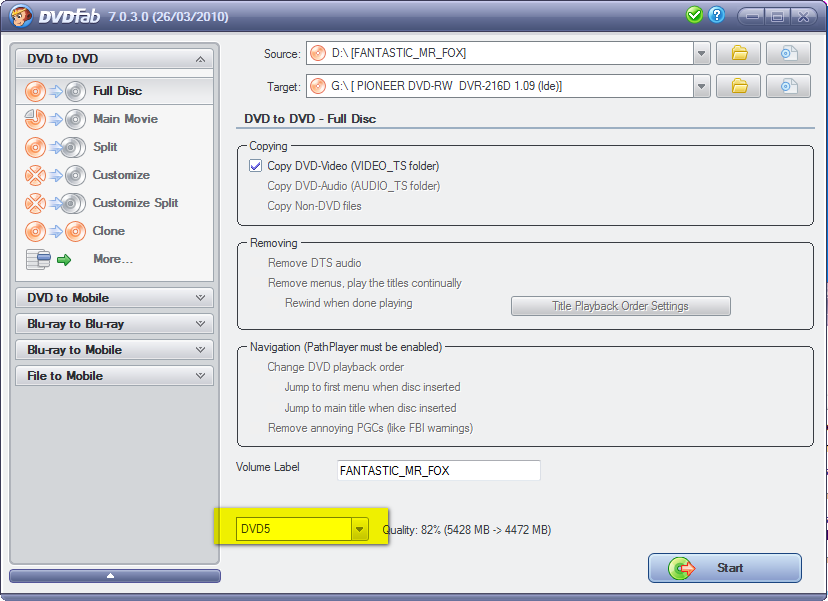Click the Split mode icon

tap(55, 147)
